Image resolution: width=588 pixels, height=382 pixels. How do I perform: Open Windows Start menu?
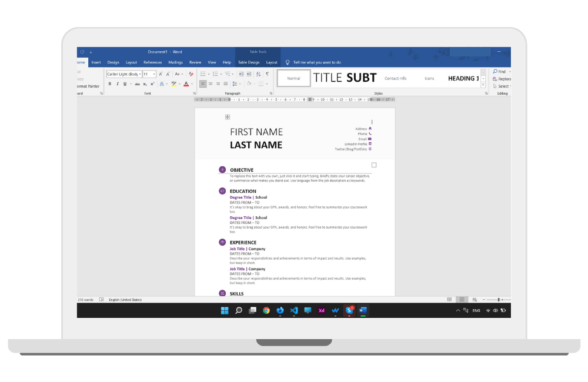point(225,310)
